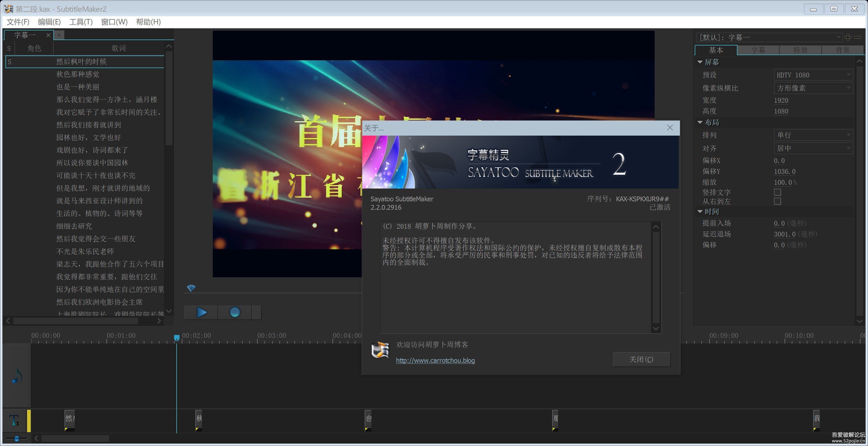Switch to the 特效 tab
The width and height of the screenshot is (868, 446).
[x=800, y=50]
